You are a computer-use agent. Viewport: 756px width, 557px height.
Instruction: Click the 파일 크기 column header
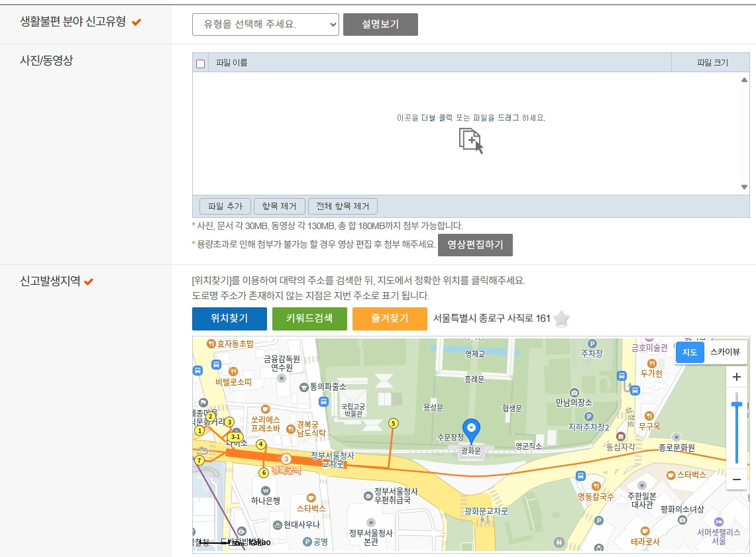click(x=711, y=63)
